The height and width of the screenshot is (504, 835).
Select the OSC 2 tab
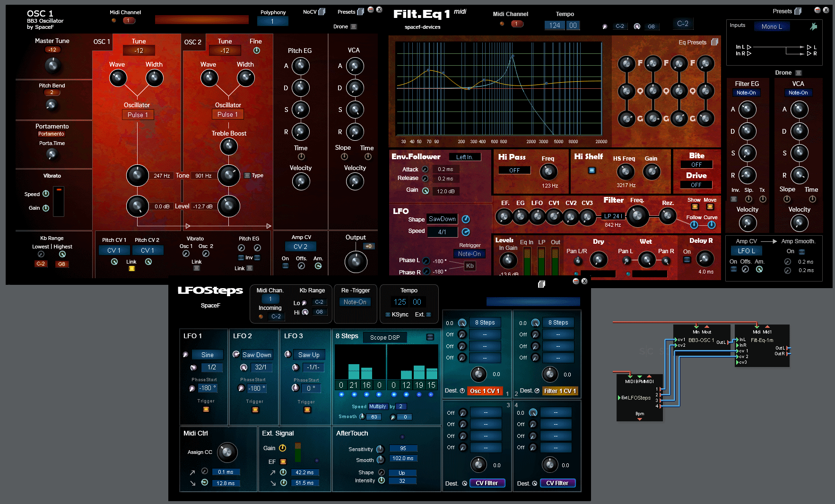[x=192, y=42]
